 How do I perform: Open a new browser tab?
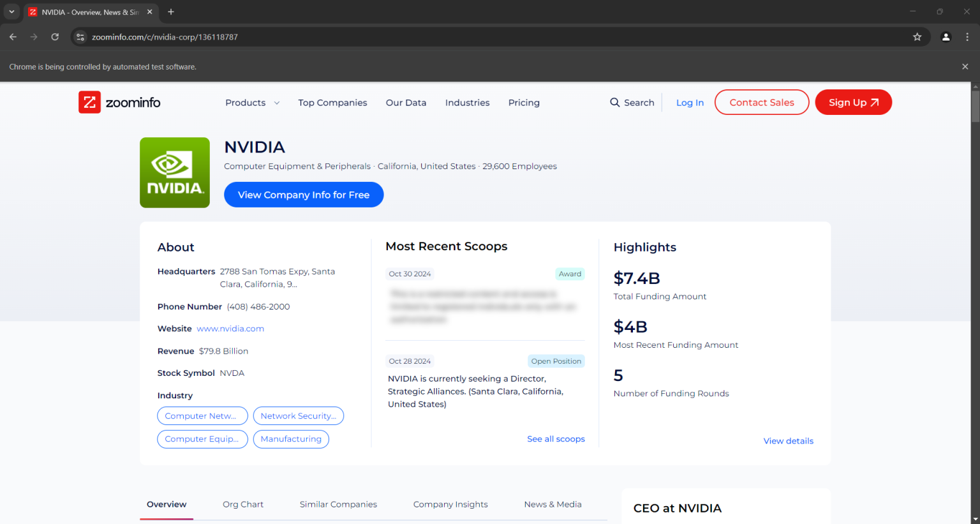click(171, 11)
